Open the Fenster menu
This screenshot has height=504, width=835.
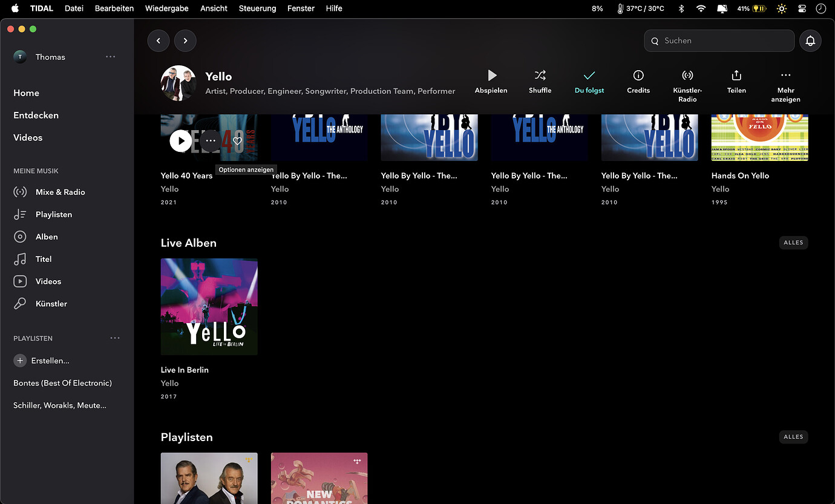click(301, 8)
